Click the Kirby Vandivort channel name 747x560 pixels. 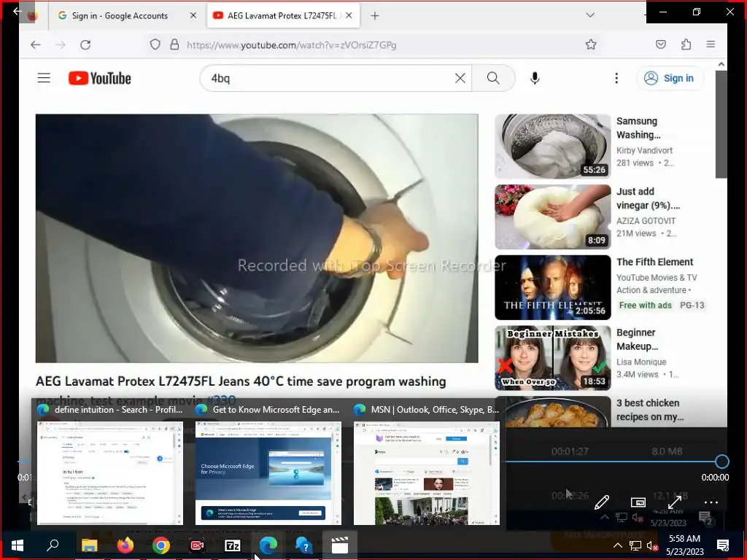coord(644,150)
